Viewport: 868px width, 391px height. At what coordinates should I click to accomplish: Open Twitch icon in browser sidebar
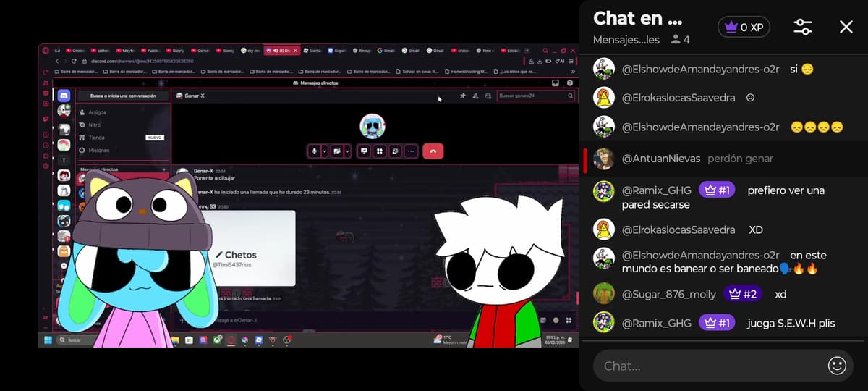46,119
